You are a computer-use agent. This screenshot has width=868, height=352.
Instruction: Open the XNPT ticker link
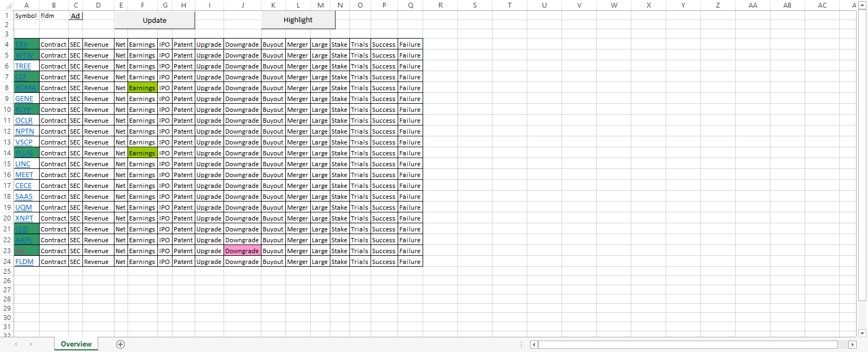click(24, 218)
